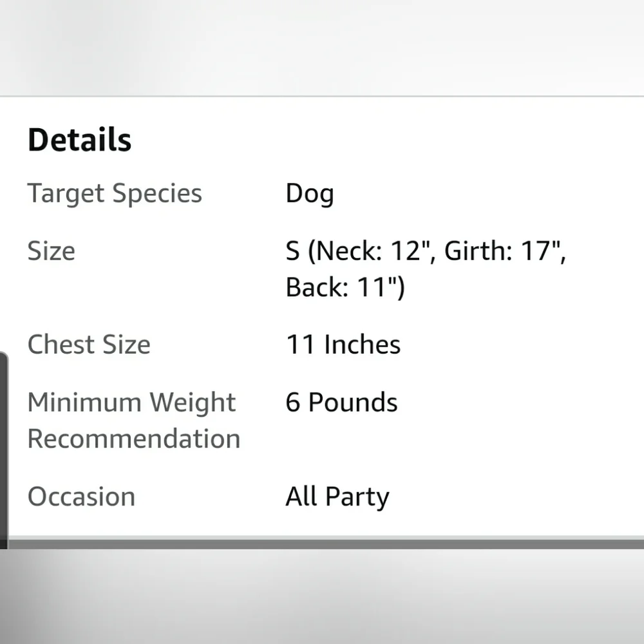Click the thin divider line above Details

pos(322,96)
